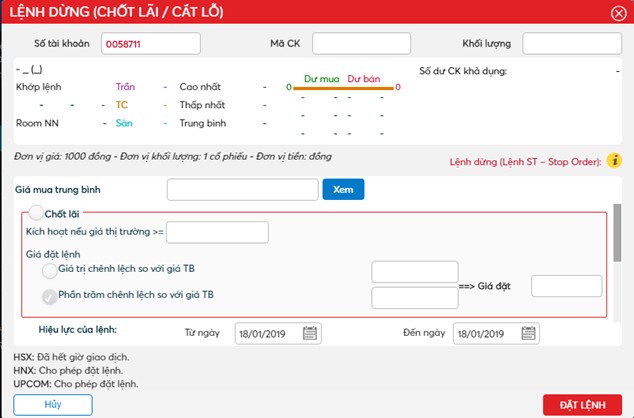Close the Lệnh dừng dialog
Viewport: 634px width, 418px height.
(x=618, y=13)
